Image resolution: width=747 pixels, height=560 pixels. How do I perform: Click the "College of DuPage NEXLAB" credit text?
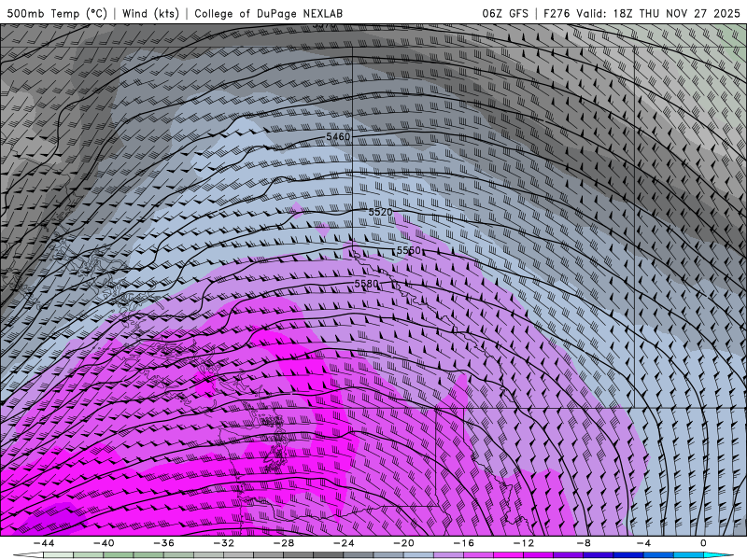[x=268, y=13]
